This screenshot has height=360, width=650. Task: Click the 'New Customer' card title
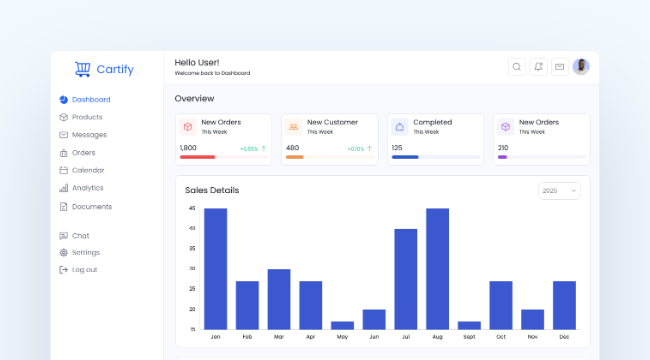(x=332, y=122)
